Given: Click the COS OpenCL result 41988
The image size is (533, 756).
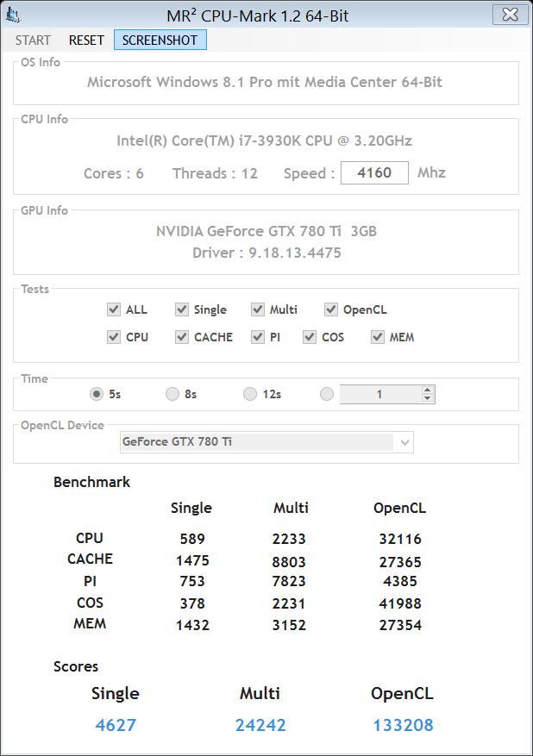Looking at the screenshot, I should (x=400, y=603).
